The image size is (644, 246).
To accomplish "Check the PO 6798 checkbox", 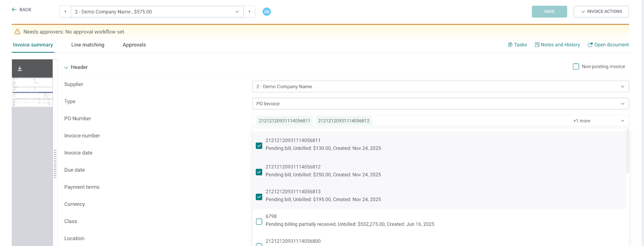I will 259,222.
